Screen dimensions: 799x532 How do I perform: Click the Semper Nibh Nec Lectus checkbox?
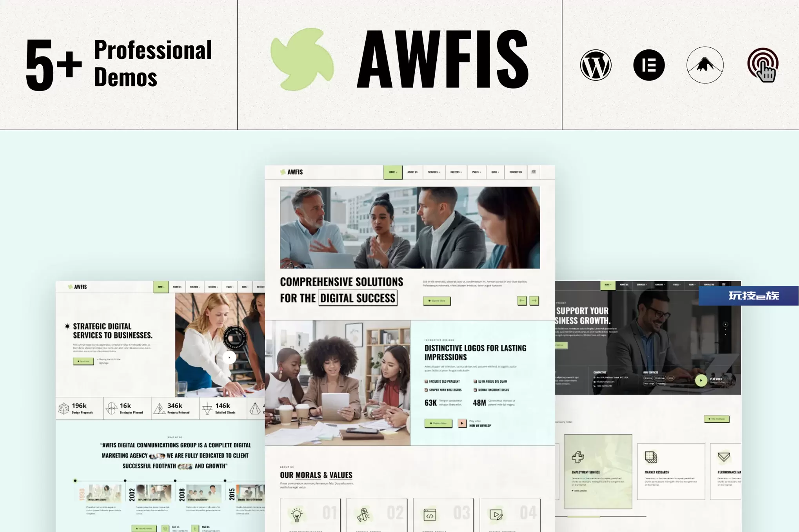pyautogui.click(x=426, y=390)
